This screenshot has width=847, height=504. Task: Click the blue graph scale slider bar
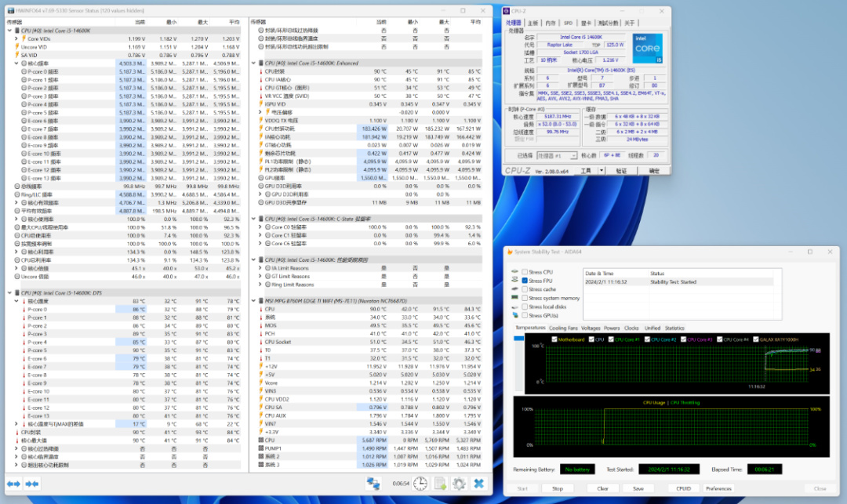[518, 339]
